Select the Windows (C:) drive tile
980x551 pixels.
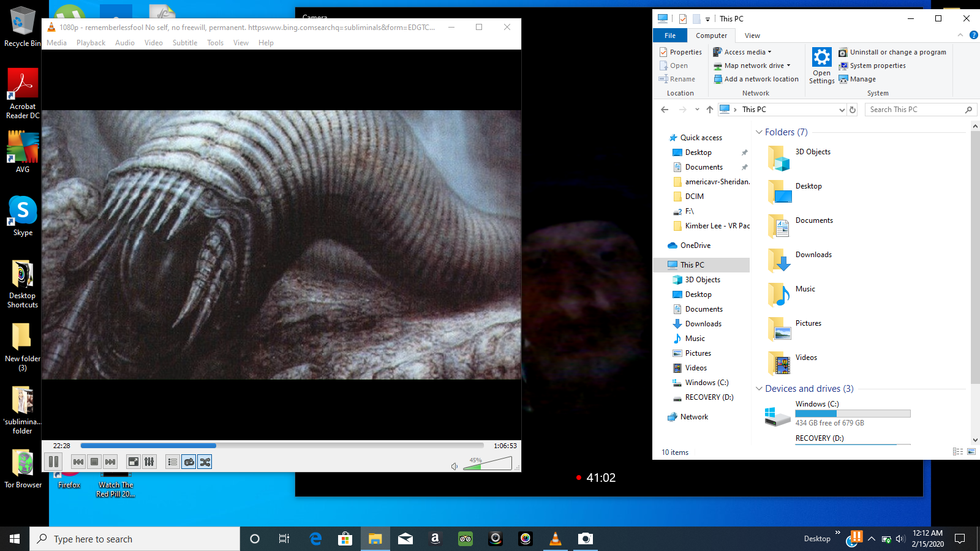pos(838,414)
